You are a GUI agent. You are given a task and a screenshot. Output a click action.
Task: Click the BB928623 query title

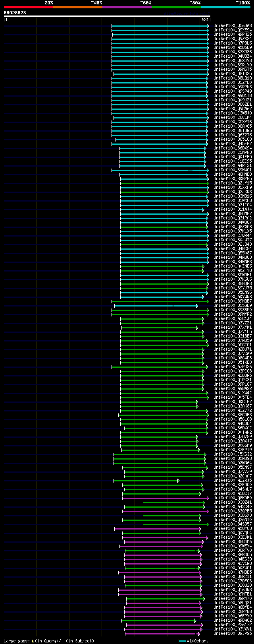(15, 13)
